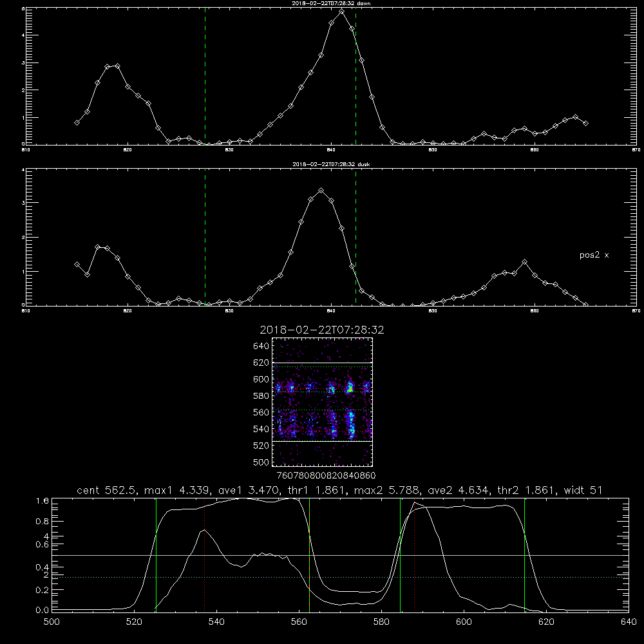
Task: Click 'widt 51' in the bottom plot title
Action: (x=583, y=490)
